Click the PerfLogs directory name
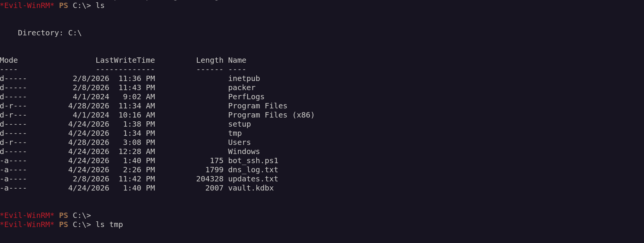The width and height of the screenshot is (644, 243). (246, 97)
